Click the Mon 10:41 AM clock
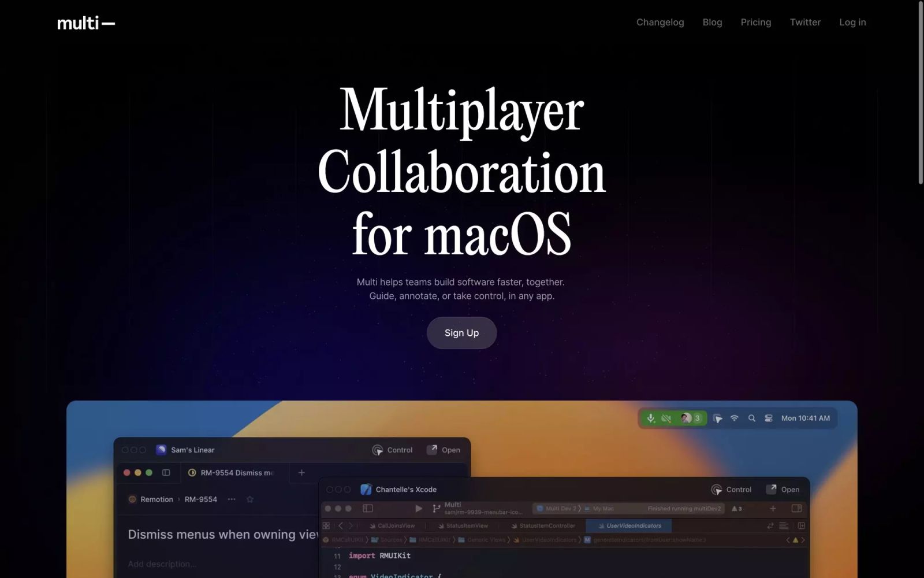Image resolution: width=924 pixels, height=578 pixels. point(805,418)
